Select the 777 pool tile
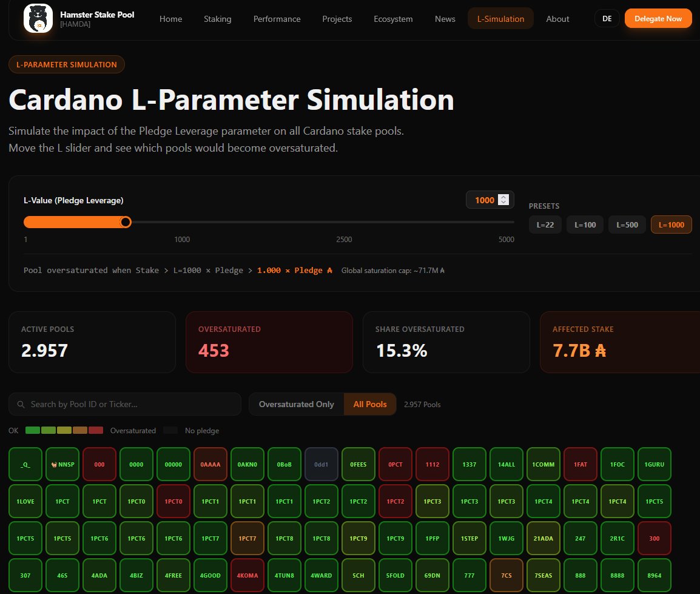The image size is (700, 594). (469, 575)
